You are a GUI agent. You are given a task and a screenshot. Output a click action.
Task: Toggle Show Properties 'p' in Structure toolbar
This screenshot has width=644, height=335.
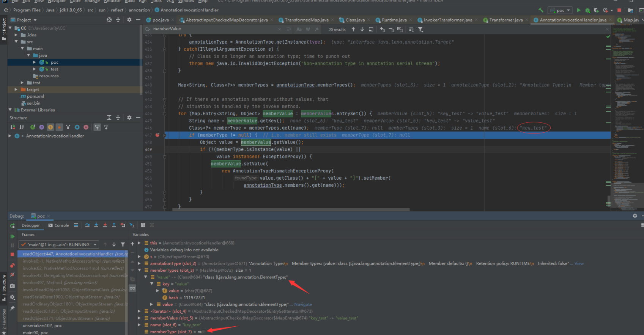(x=41, y=127)
